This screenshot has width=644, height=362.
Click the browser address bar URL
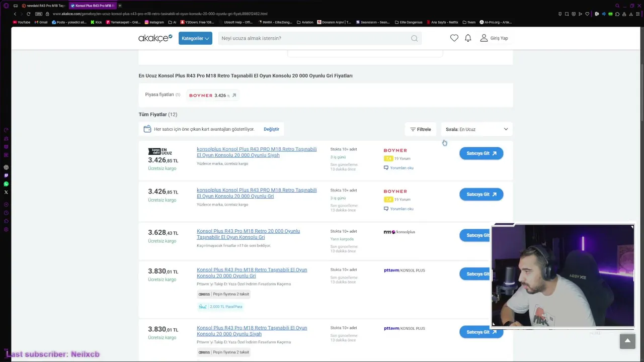point(160,14)
